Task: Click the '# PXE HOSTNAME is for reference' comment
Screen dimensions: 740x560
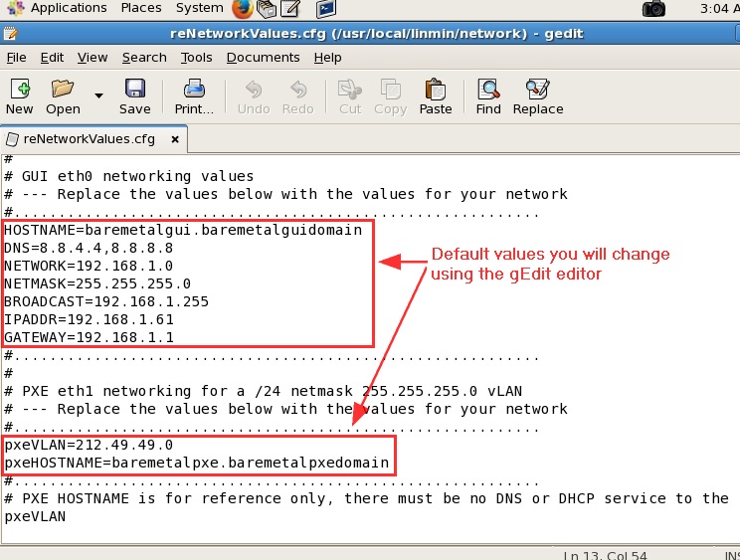Action: (x=366, y=498)
